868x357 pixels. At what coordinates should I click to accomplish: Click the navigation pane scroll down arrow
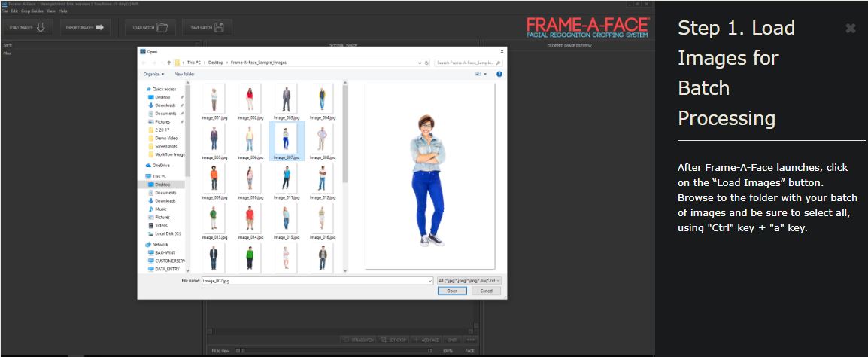[x=187, y=270]
